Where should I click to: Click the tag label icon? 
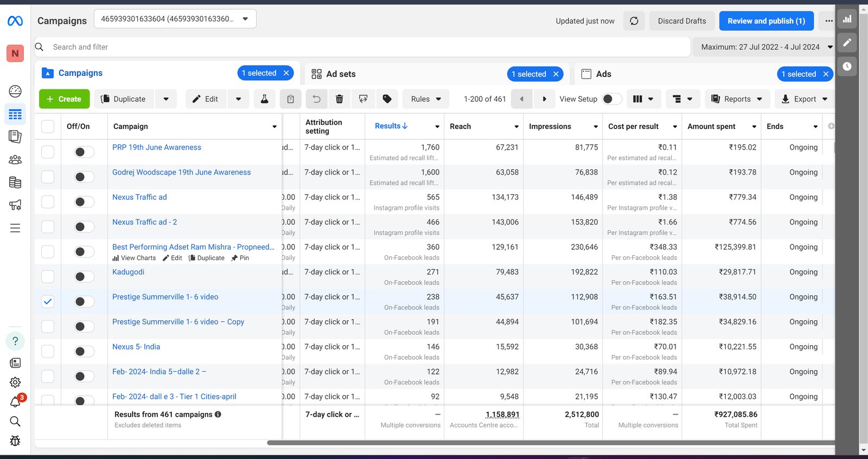(387, 99)
